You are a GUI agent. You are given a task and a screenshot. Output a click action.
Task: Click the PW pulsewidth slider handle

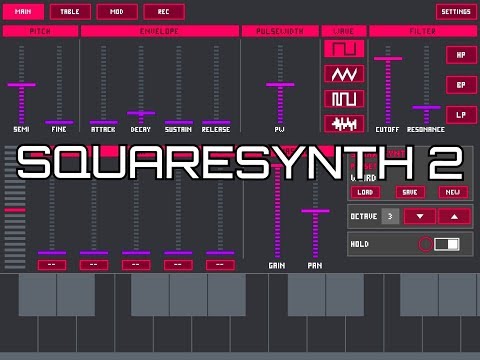(x=280, y=85)
